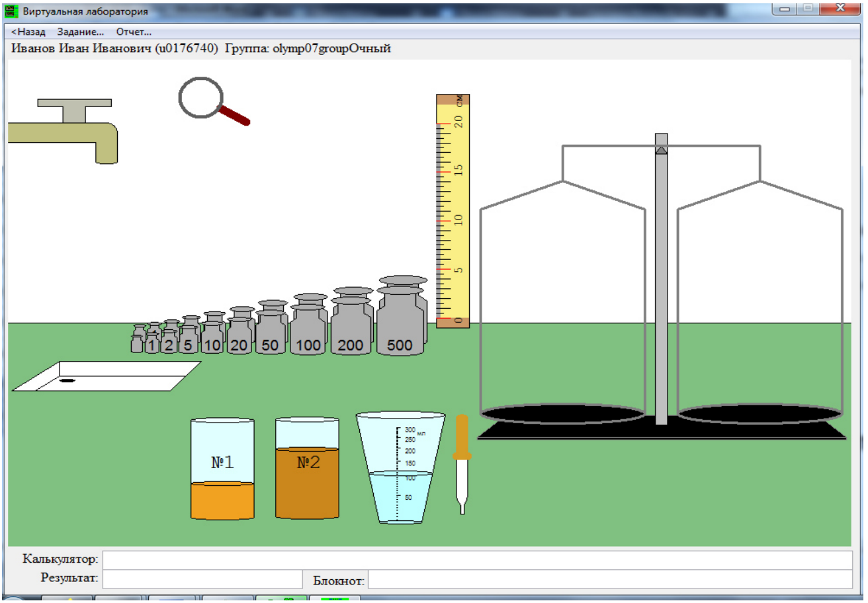Focus the Калькулятор input field
This screenshot has width=868, height=603.
click(477, 559)
